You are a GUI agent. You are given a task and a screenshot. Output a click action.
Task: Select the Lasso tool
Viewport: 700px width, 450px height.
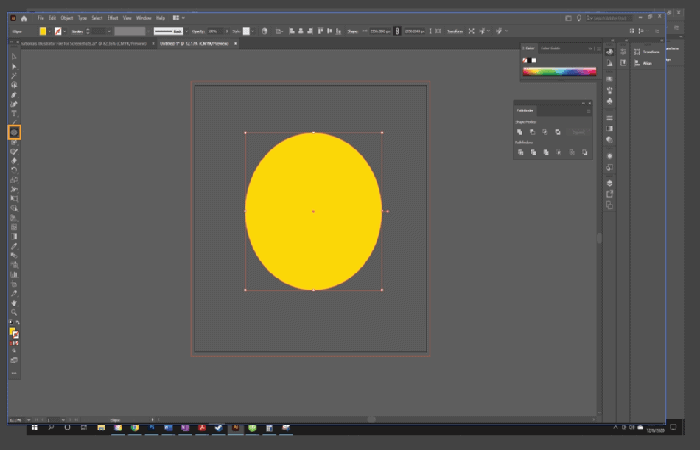click(x=14, y=85)
